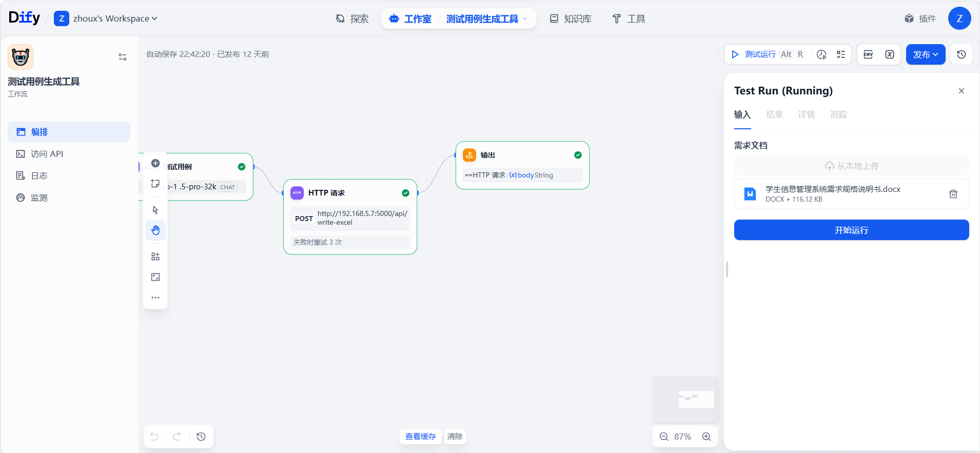Click the 开始运行 button
980x453 pixels.
(851, 230)
